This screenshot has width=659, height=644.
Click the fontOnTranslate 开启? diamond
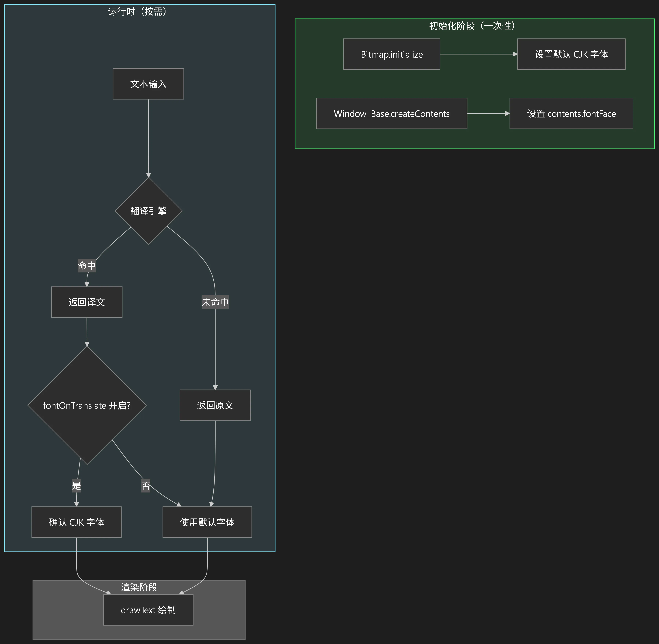(x=87, y=406)
